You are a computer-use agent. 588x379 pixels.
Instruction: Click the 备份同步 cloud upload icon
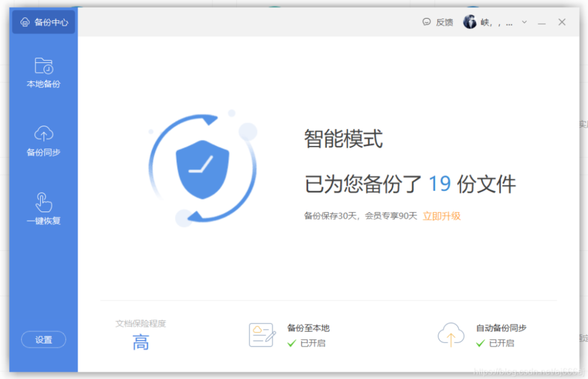pos(43,134)
